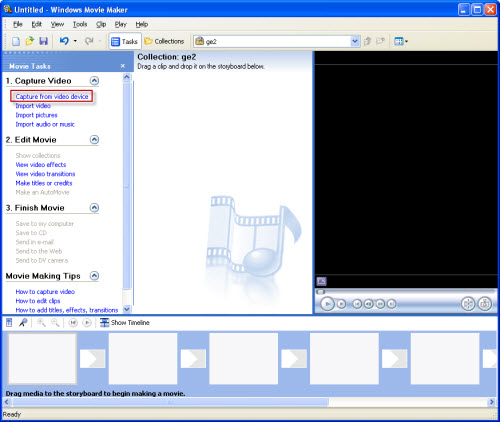
Task: Open How to edit clips tip
Action: coord(38,301)
